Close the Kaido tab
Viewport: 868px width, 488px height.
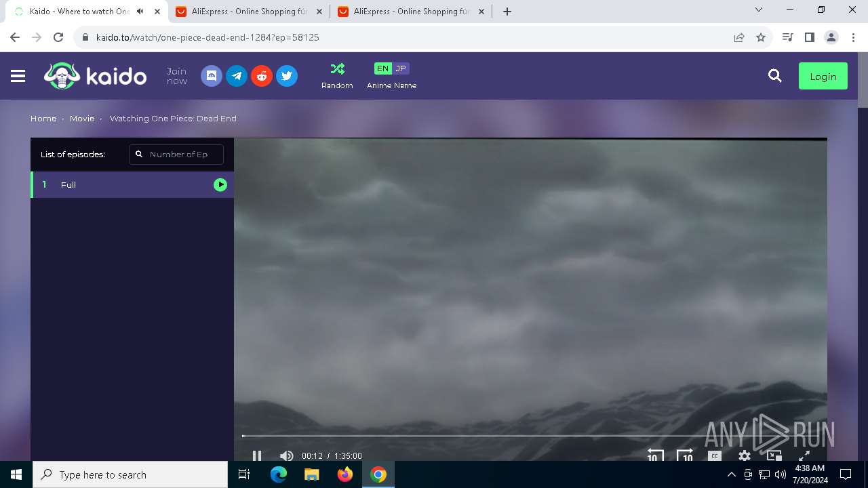point(157,12)
